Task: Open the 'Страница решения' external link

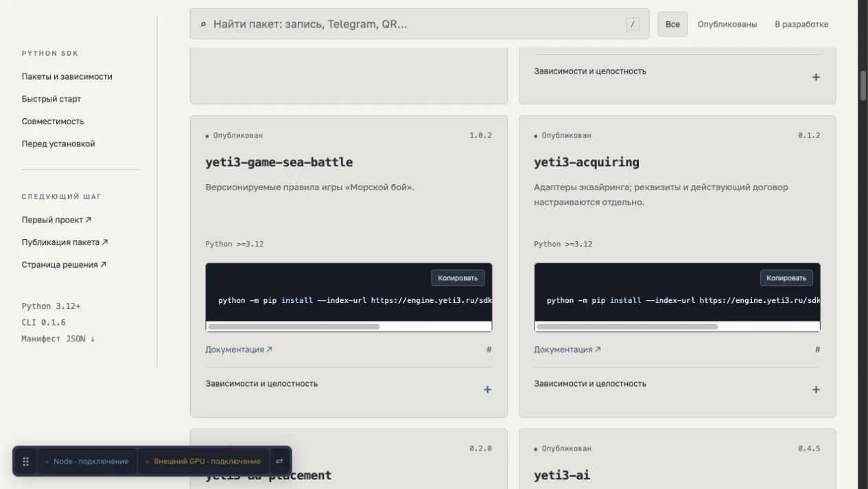Action: click(x=64, y=264)
